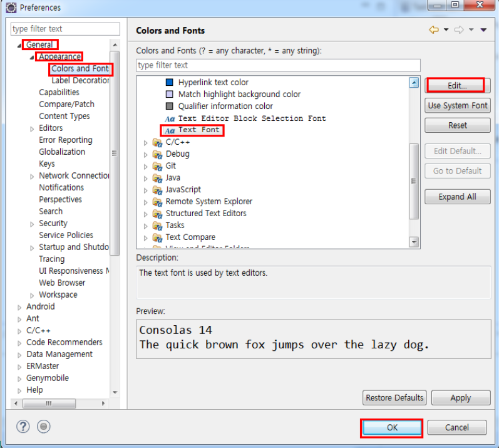Click the Edit... button

(457, 86)
